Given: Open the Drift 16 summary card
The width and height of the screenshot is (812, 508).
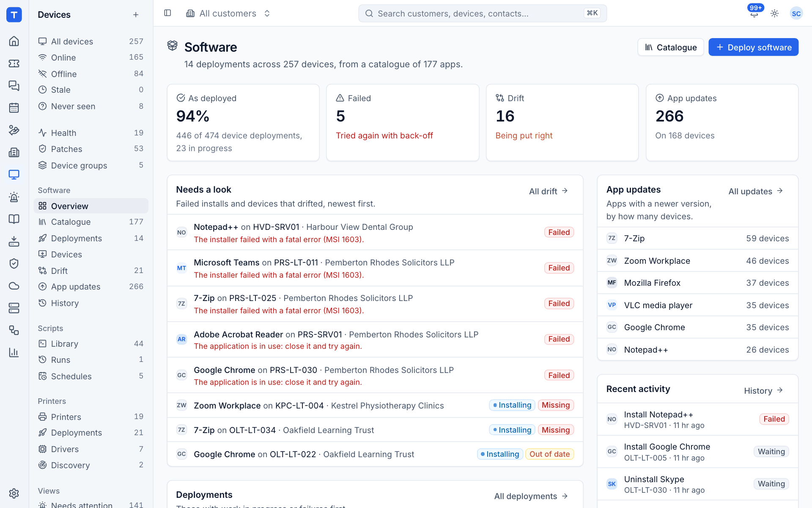Looking at the screenshot, I should pos(562,122).
